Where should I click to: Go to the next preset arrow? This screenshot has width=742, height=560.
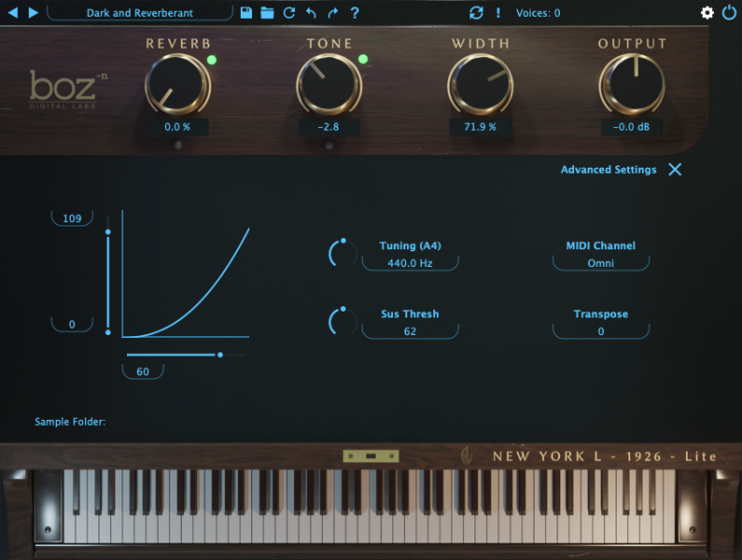[x=34, y=12]
